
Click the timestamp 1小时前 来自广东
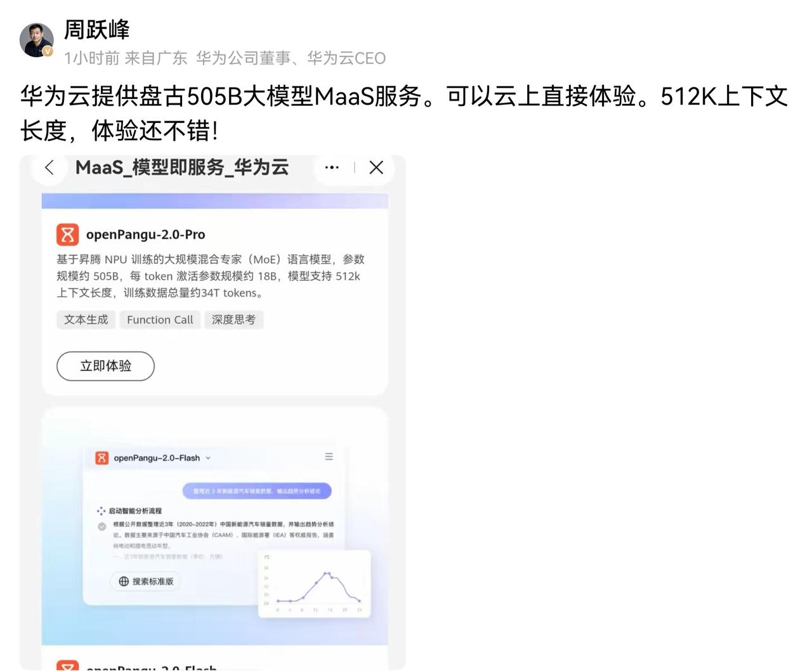click(x=126, y=58)
